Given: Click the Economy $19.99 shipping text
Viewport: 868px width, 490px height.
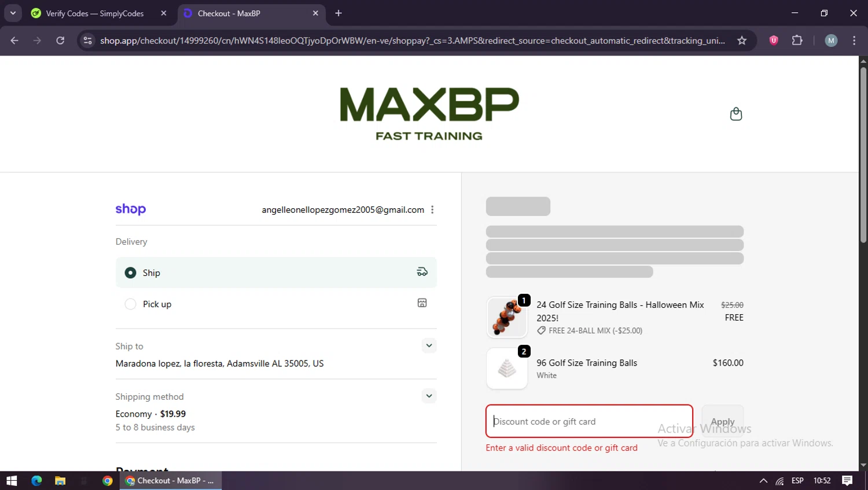Looking at the screenshot, I should [150, 414].
